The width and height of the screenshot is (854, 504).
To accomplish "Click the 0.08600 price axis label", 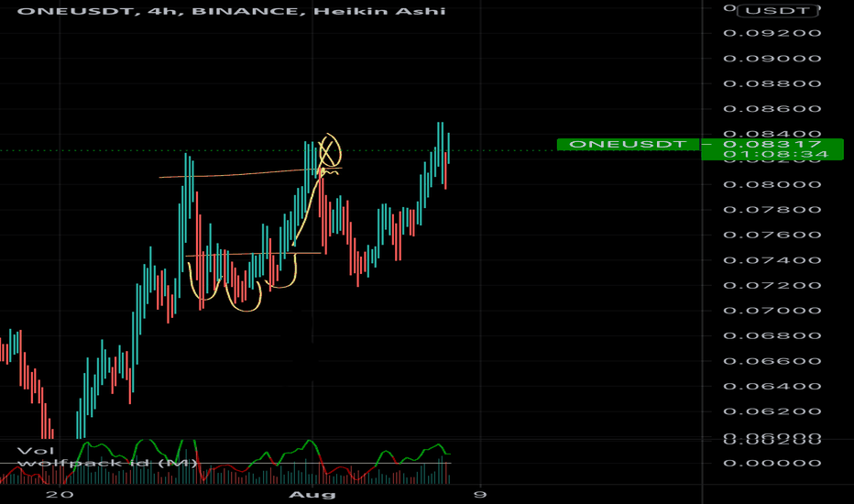I will pos(772,108).
